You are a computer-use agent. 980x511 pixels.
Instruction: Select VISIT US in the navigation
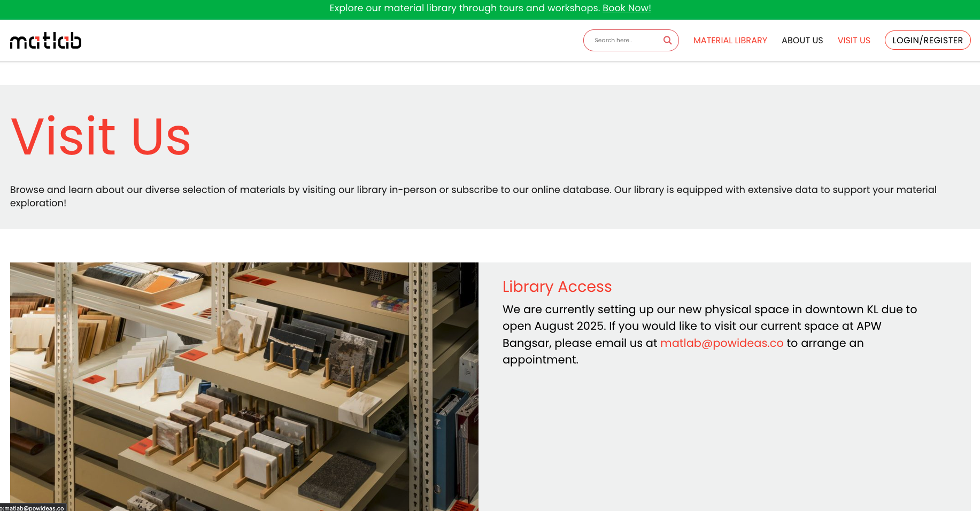tap(854, 40)
